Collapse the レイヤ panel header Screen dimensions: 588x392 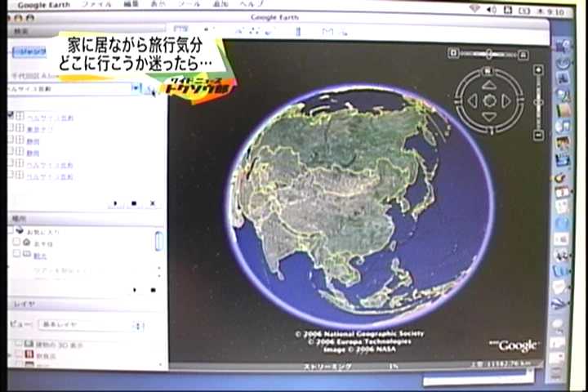(x=87, y=305)
